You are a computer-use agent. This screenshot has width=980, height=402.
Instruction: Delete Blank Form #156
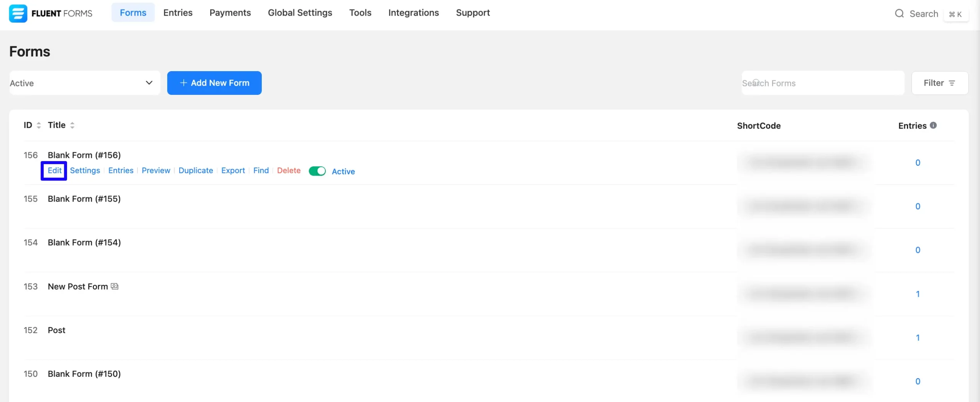(x=289, y=171)
